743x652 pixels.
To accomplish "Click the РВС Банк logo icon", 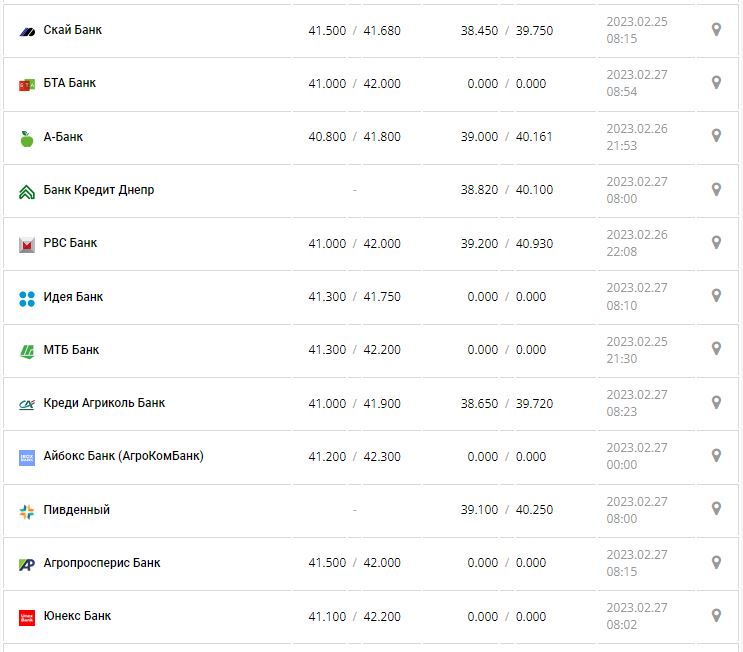I will click(27, 244).
